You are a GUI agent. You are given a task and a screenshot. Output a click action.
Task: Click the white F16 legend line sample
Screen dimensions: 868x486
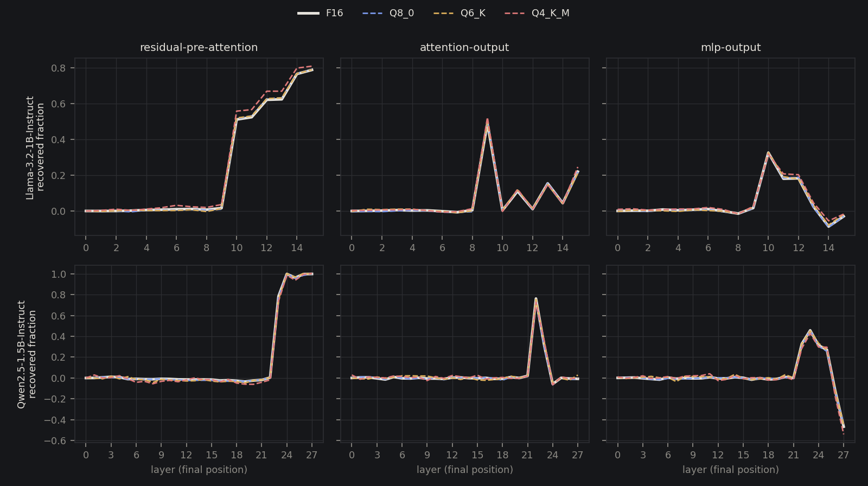pyautogui.click(x=308, y=13)
